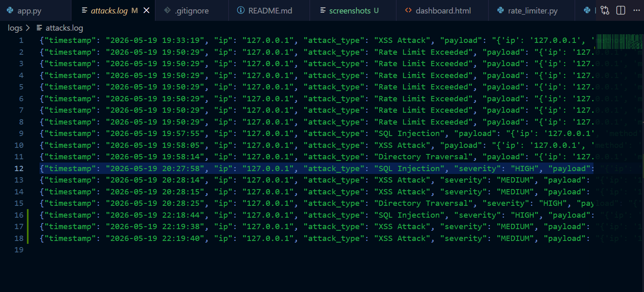Select line number 9 in gutter
The image size is (644, 292).
(21, 134)
